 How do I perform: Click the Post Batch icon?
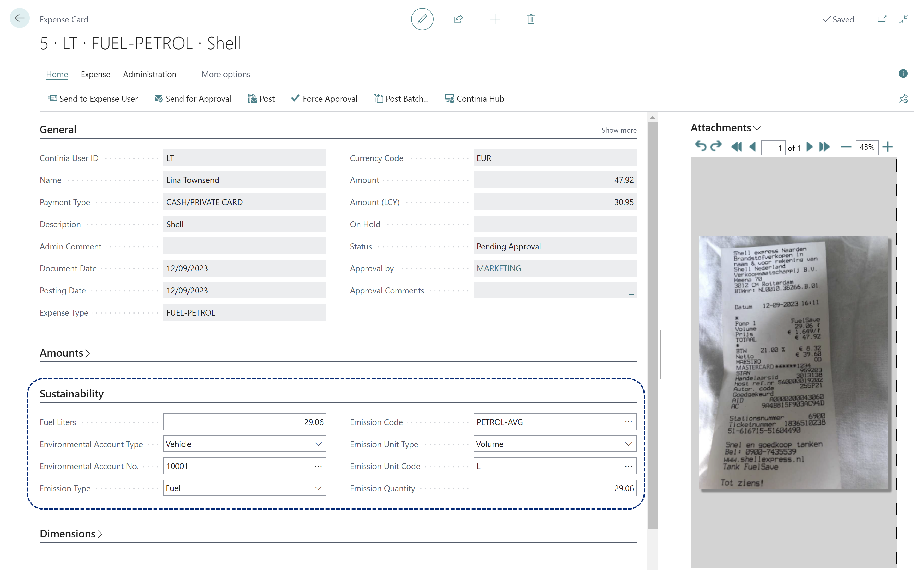376,98
